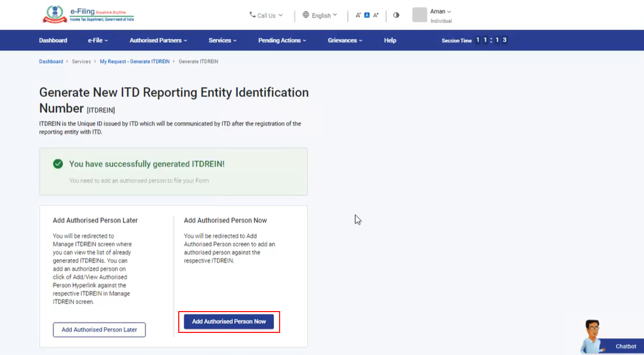Open the Authorised Partners menu
This screenshot has height=355, width=644.
coord(158,40)
